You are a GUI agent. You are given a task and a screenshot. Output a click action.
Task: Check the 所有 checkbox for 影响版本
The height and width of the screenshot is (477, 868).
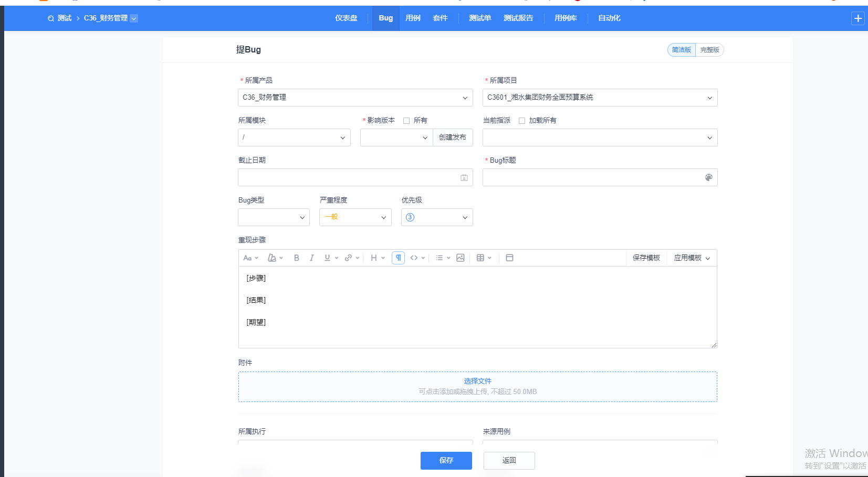tap(406, 121)
